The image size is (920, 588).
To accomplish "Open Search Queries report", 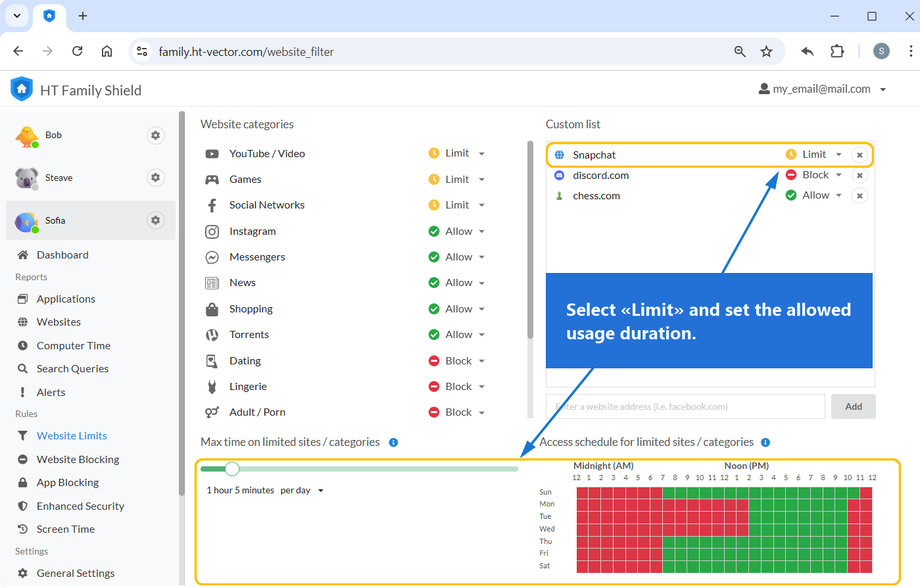I will (x=72, y=369).
